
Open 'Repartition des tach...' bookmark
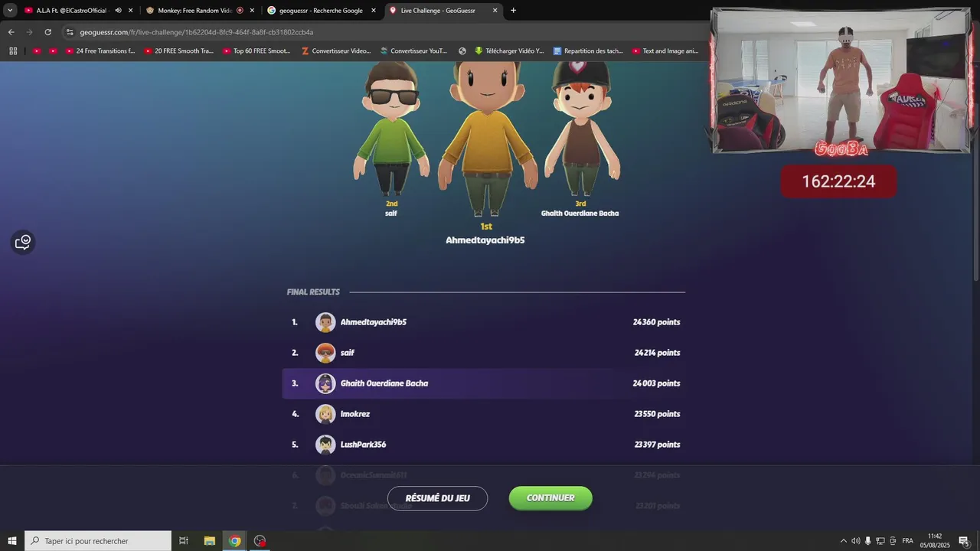pyautogui.click(x=588, y=51)
